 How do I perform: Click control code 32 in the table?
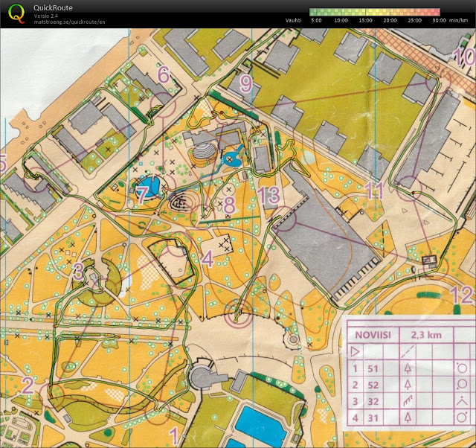[x=373, y=401]
